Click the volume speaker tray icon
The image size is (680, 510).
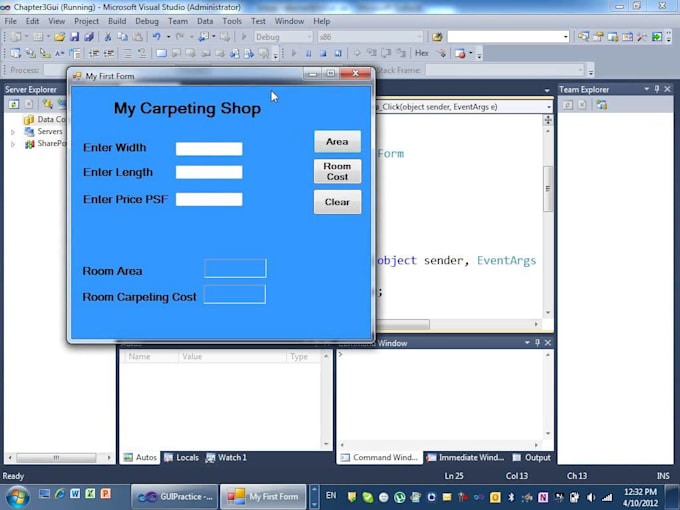(591, 497)
